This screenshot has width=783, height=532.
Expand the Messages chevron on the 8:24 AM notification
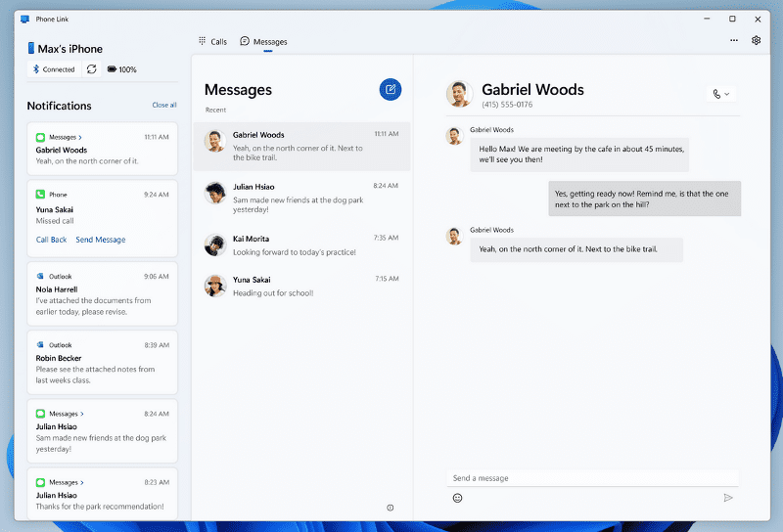point(82,414)
